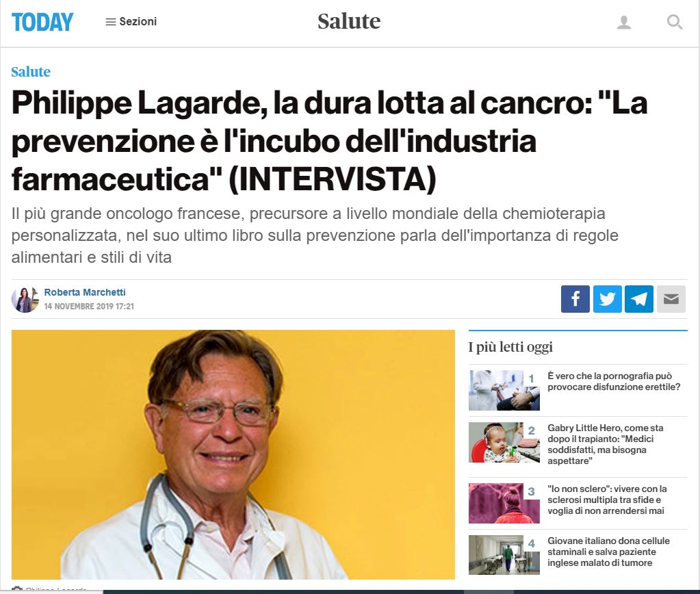Click thumbnail of the baby Gabry story
Image resolution: width=700 pixels, height=594 pixels.
click(x=504, y=442)
